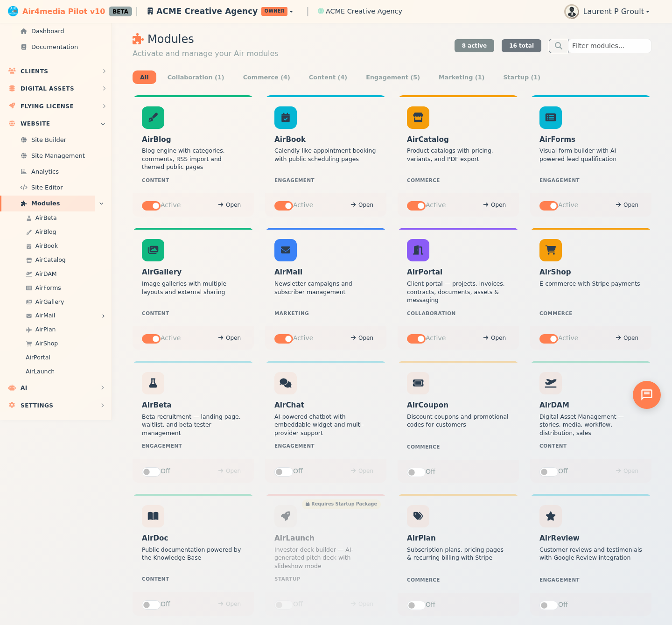Click the Filter modules search field
This screenshot has height=625, width=672.
[609, 46]
